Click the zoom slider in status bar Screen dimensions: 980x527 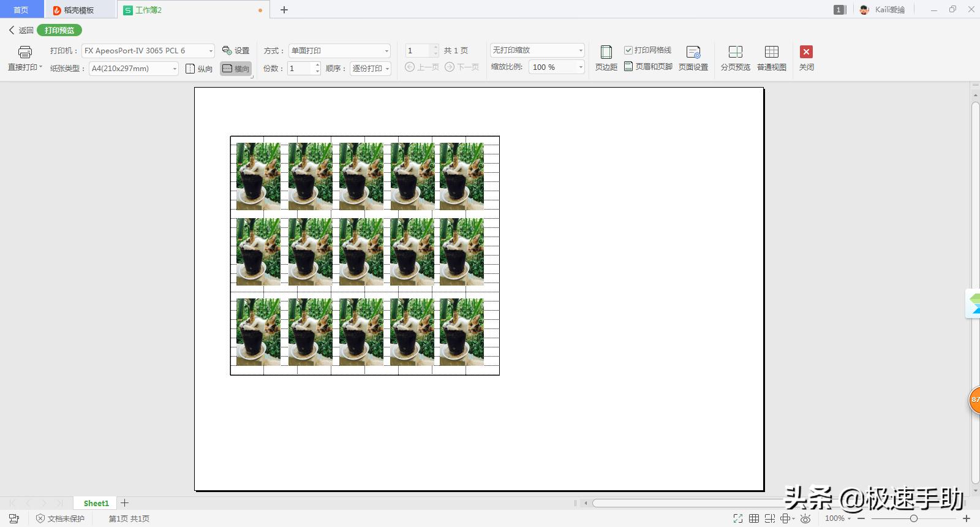(x=913, y=518)
